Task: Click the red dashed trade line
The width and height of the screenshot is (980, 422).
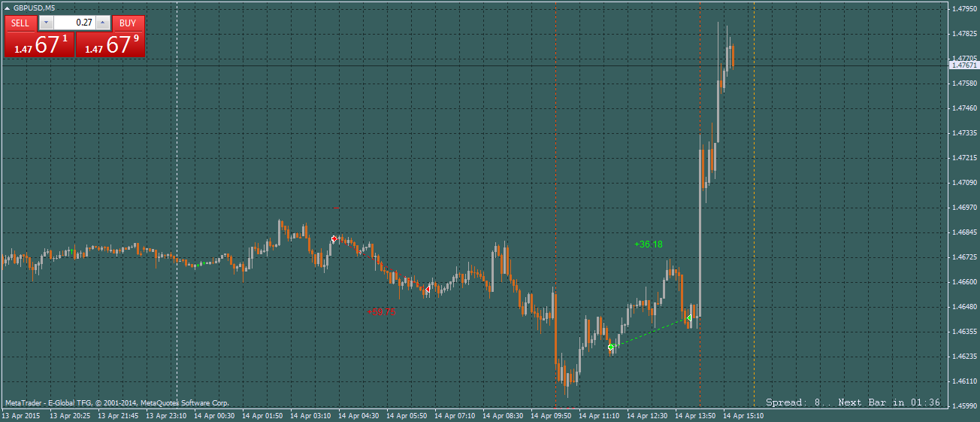Action: click(x=380, y=265)
